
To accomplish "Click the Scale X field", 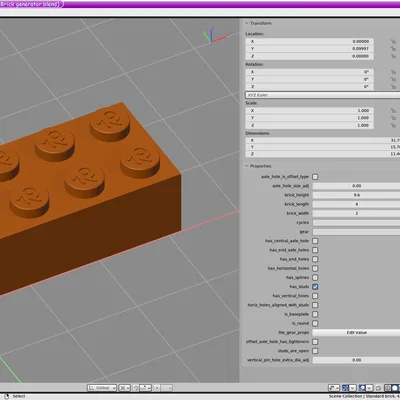I will (309, 110).
